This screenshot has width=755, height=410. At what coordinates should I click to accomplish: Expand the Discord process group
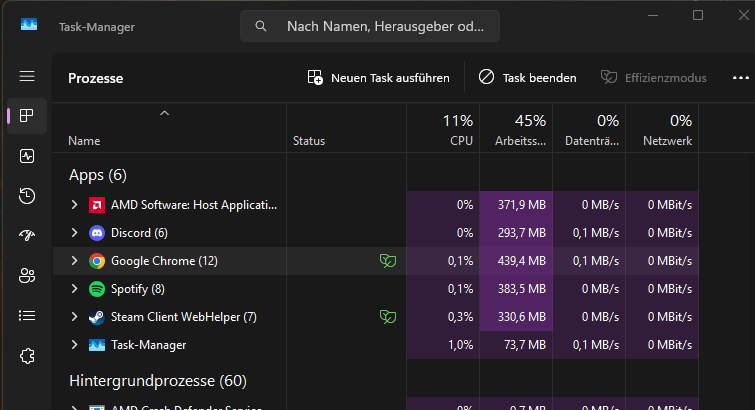[x=74, y=233]
